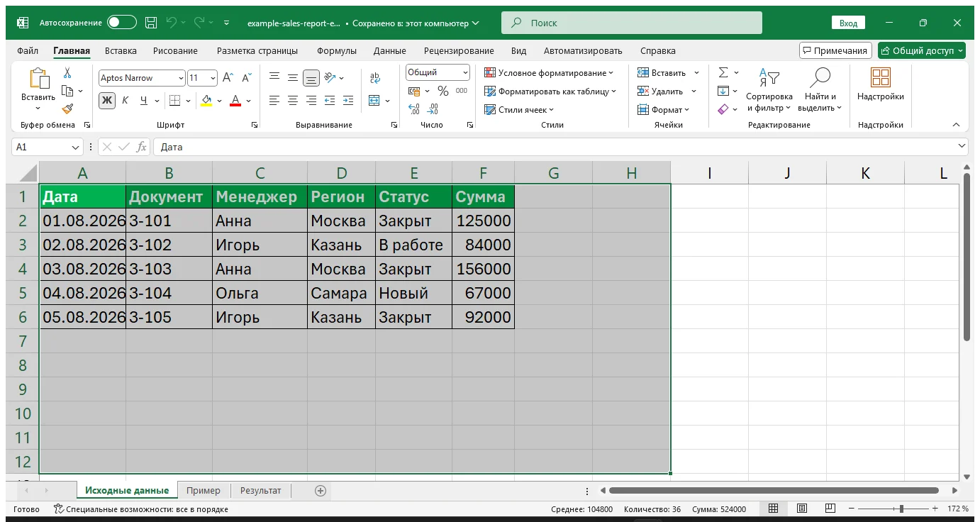Image resolution: width=980 pixels, height=522 pixels.
Task: Open the Aptos Narrow font name dropdown
Action: pyautogui.click(x=181, y=78)
